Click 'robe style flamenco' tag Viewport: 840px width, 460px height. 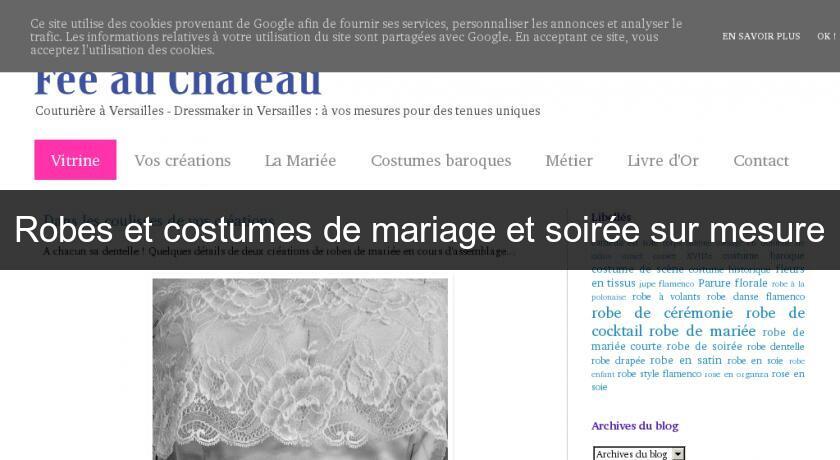pyautogui.click(x=659, y=374)
